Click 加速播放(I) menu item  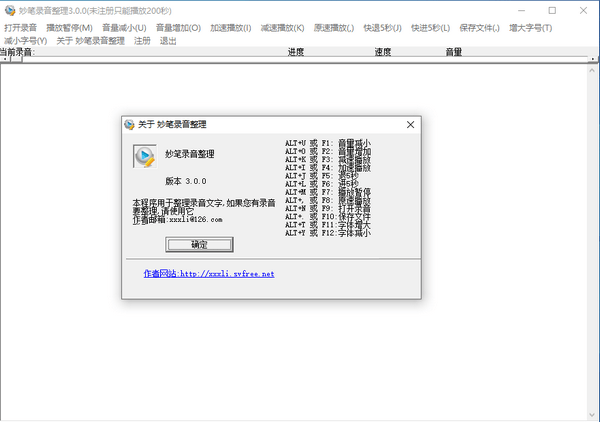tap(231, 28)
